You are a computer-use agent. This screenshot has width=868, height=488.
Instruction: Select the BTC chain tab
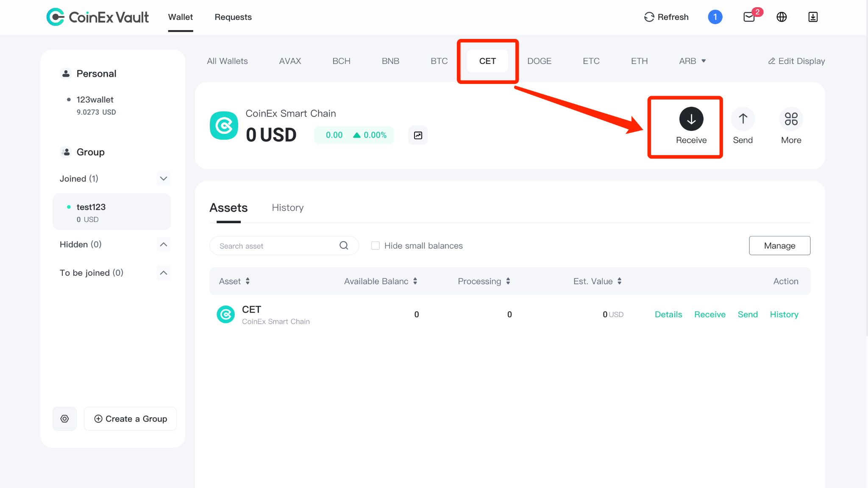(439, 61)
